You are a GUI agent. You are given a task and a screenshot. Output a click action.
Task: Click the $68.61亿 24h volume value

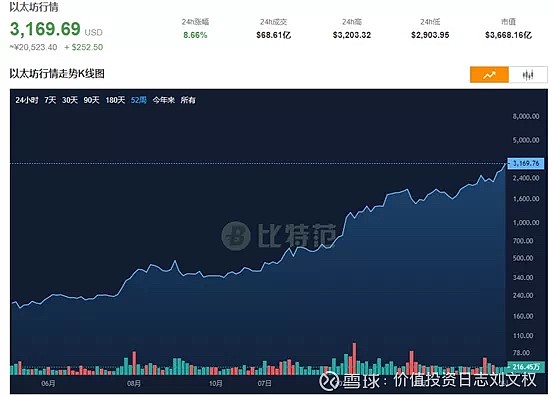(x=273, y=35)
